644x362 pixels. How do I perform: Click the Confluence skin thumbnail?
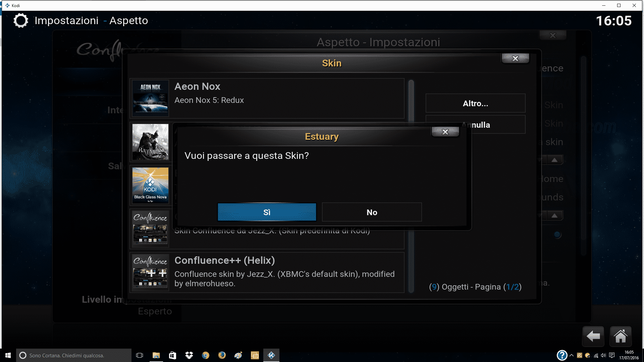(x=150, y=228)
